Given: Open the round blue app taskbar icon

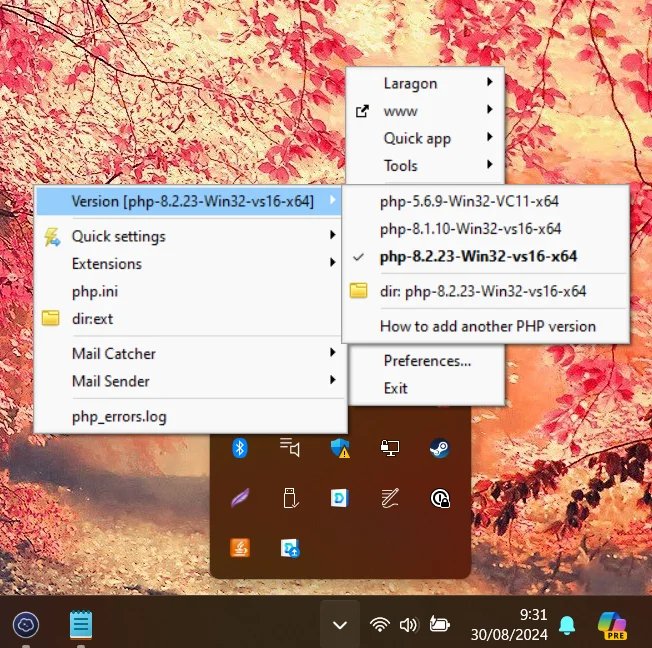Looking at the screenshot, I should click(x=26, y=625).
